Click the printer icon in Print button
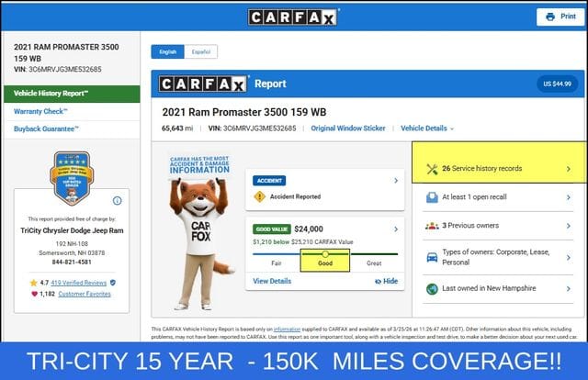This screenshot has height=380, width=588. click(x=551, y=17)
